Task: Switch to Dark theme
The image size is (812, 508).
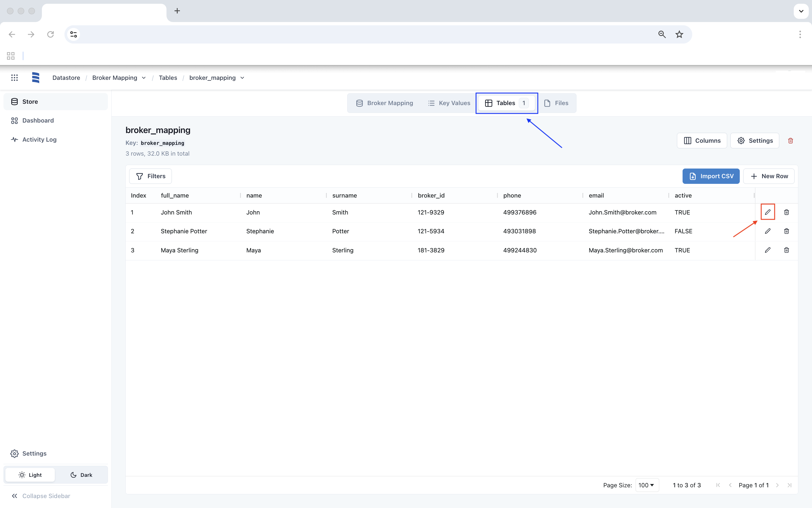Action: tap(81, 475)
